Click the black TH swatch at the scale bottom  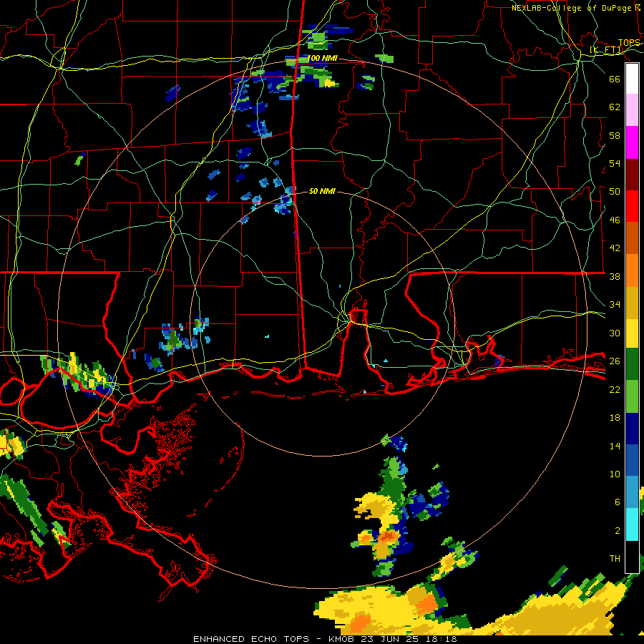coord(632,557)
